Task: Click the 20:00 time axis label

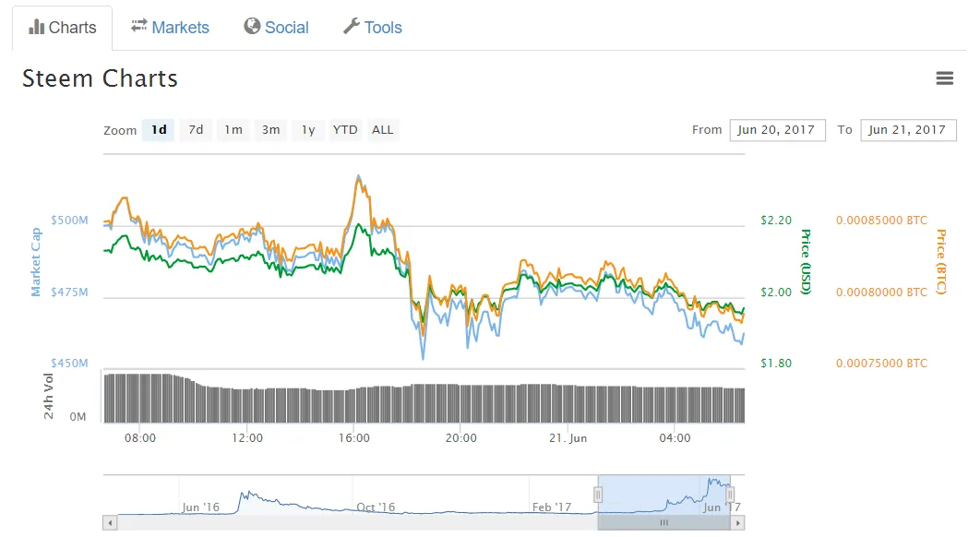Action: (x=460, y=438)
